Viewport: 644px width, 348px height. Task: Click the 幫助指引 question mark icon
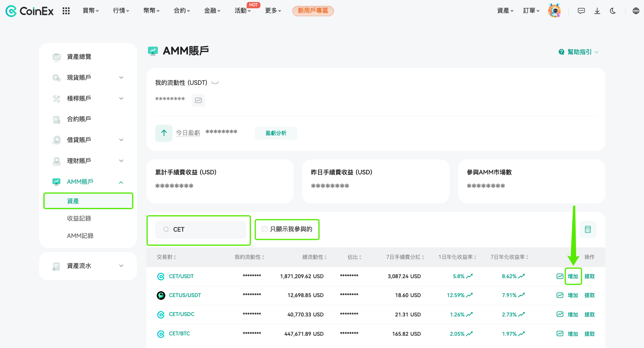[x=562, y=52]
